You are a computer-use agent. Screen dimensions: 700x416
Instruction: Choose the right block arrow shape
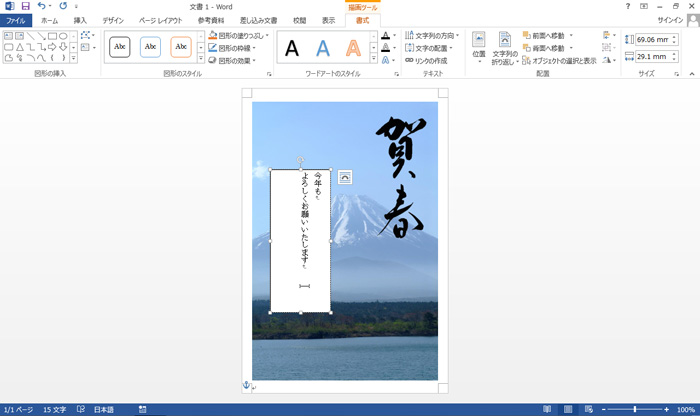[52, 47]
